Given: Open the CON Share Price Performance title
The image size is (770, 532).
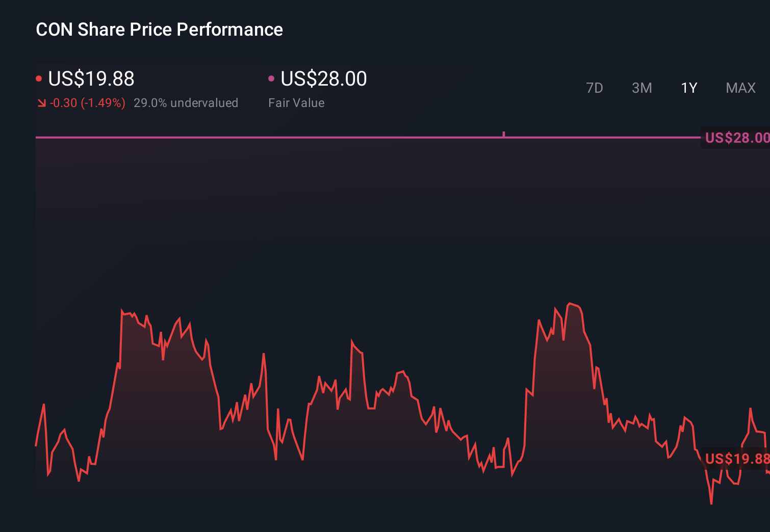Looking at the screenshot, I should tap(159, 29).
